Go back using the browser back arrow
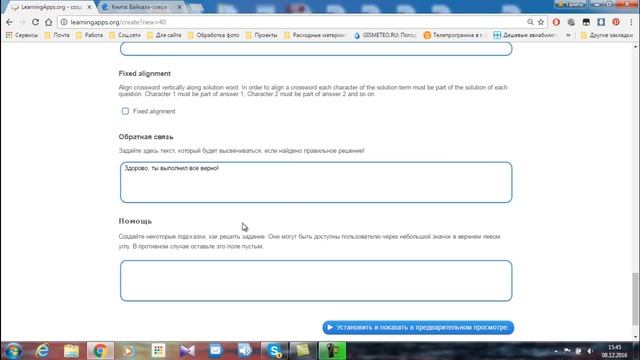The image size is (640, 360). tap(9, 22)
